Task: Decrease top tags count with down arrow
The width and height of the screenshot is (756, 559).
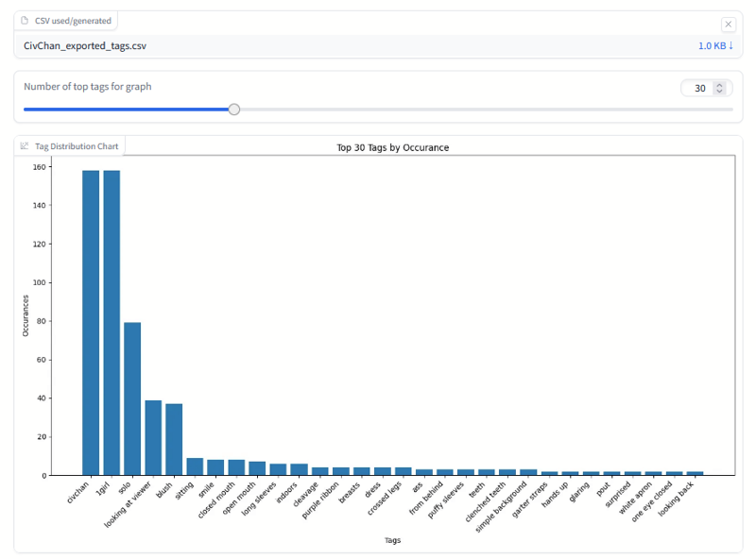Action: [719, 92]
